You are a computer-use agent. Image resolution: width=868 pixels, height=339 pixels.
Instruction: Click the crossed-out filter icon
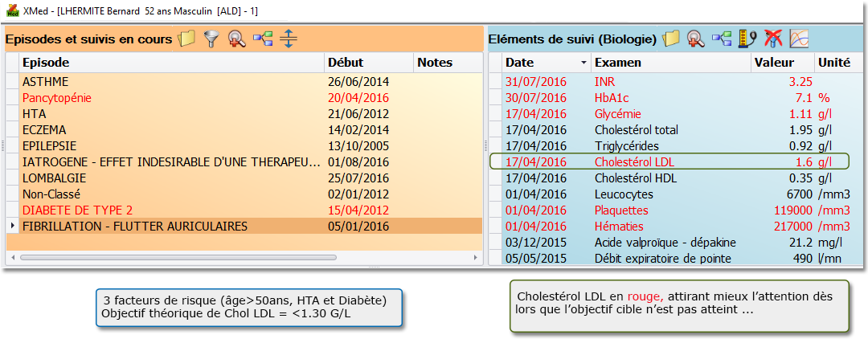tap(774, 38)
